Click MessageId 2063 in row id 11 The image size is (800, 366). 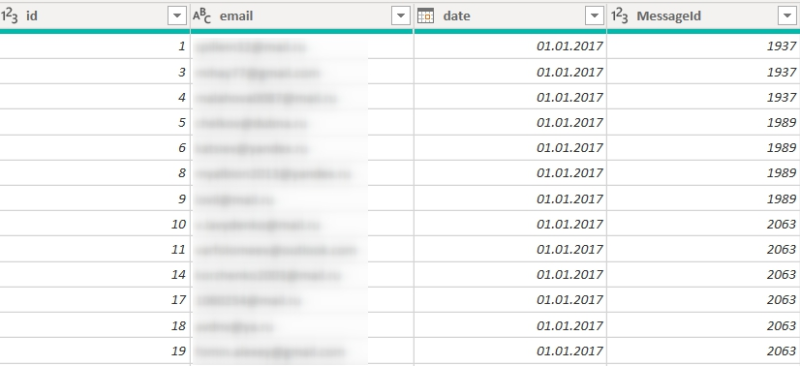tap(704, 249)
